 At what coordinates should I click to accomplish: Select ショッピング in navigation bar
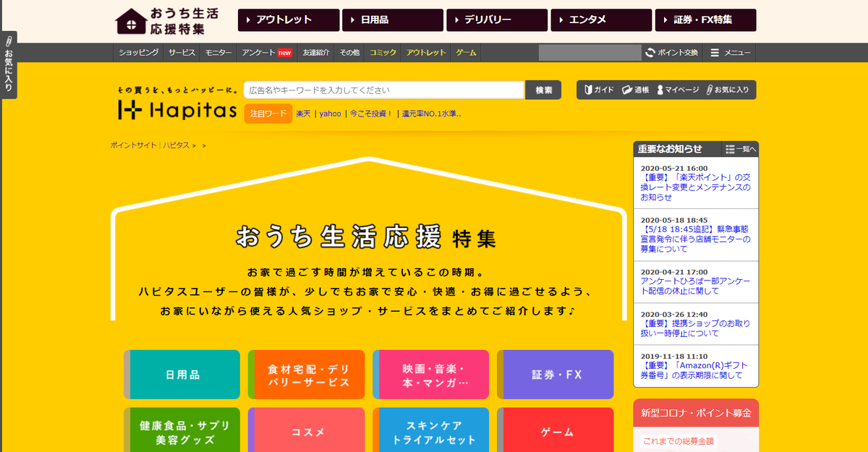[139, 53]
